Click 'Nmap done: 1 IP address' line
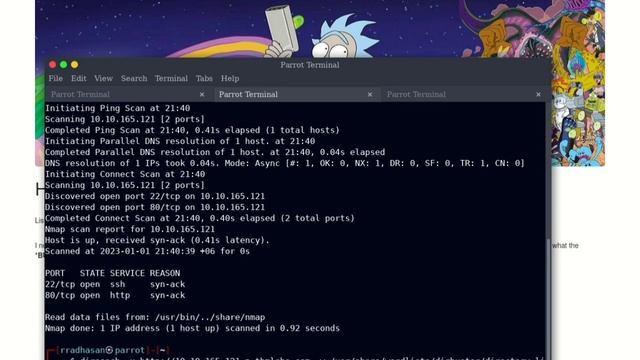 pos(192,329)
